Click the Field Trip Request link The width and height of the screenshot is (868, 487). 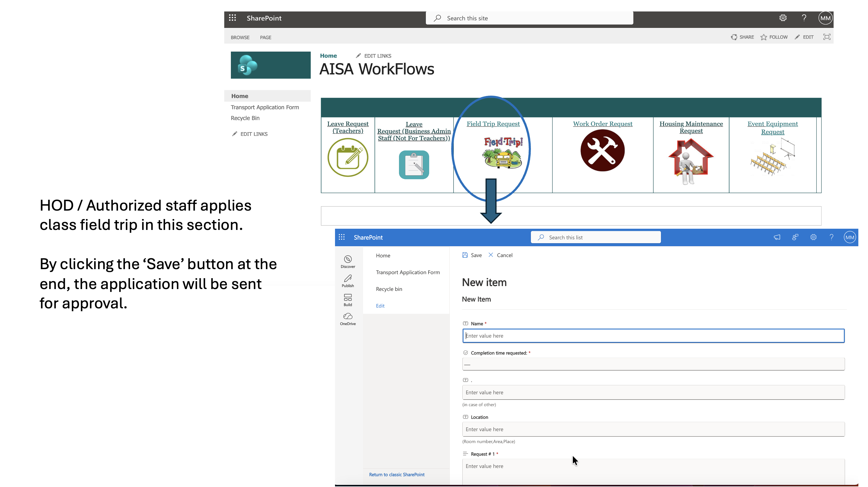493,124
